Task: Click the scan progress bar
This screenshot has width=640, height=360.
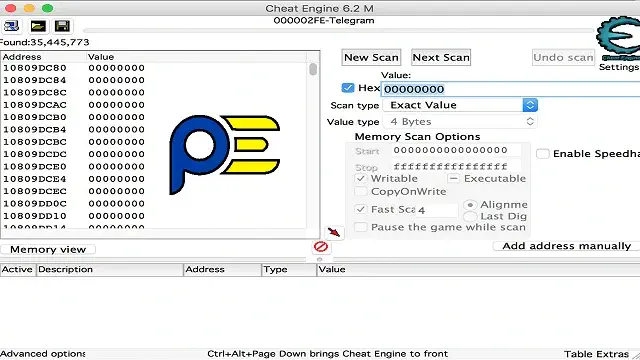Action: coord(339,31)
